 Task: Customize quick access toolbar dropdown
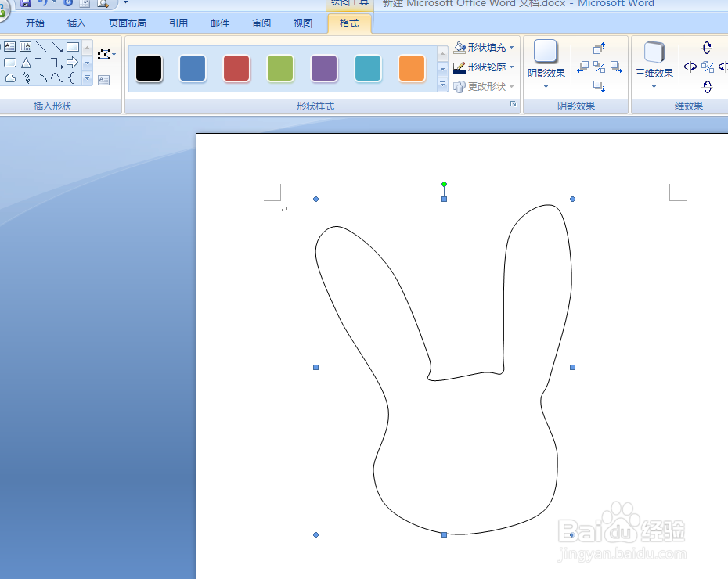tap(125, 3)
